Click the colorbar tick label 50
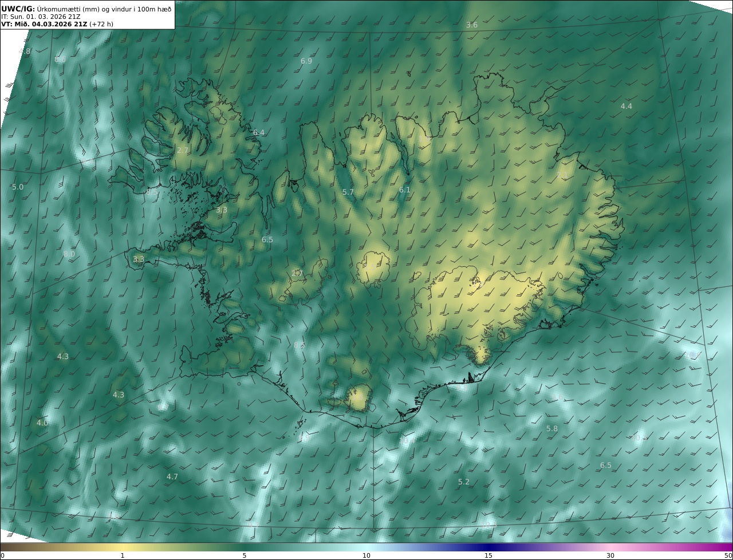The image size is (733, 560). [x=728, y=555]
